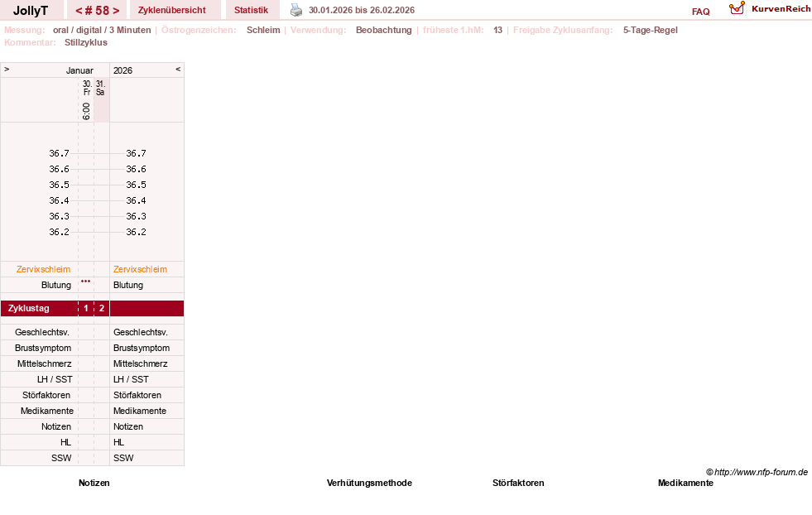Click the left SSW row label

(x=61, y=458)
